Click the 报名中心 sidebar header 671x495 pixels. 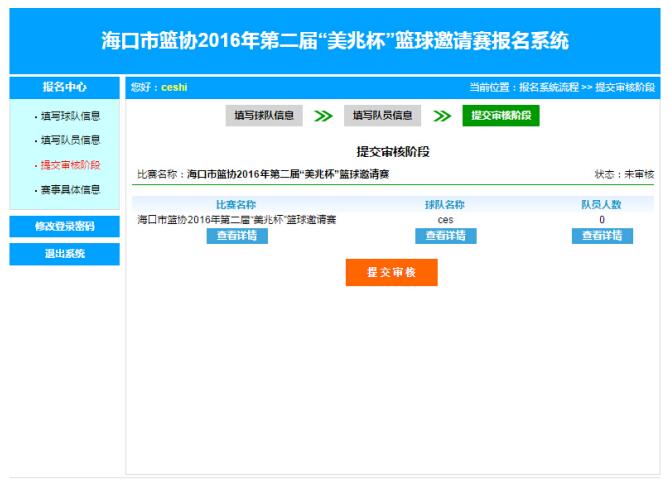point(65,87)
